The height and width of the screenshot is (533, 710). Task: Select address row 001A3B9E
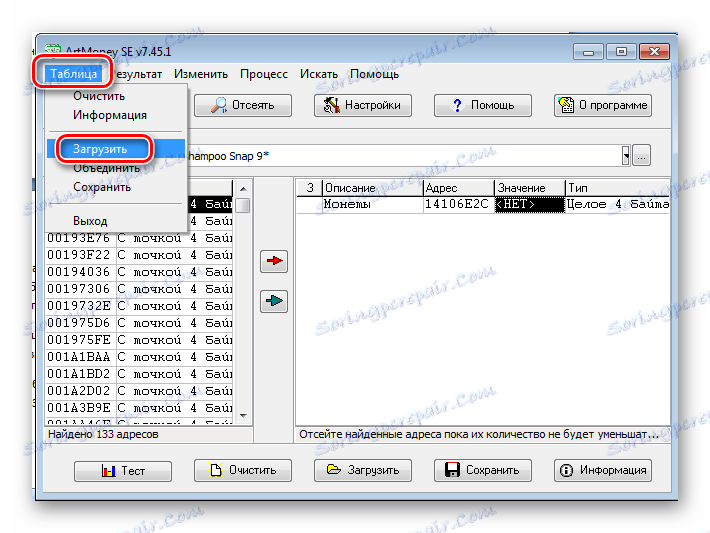click(x=139, y=408)
